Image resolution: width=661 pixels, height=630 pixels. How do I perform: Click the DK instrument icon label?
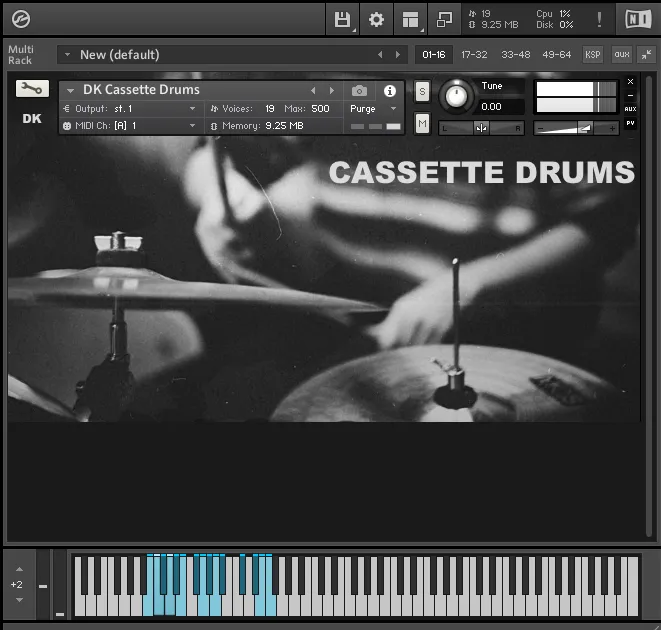[32, 119]
